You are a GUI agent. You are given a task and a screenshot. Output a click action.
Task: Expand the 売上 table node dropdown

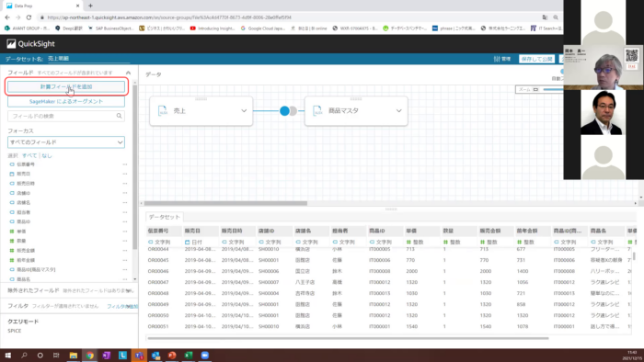[244, 110]
